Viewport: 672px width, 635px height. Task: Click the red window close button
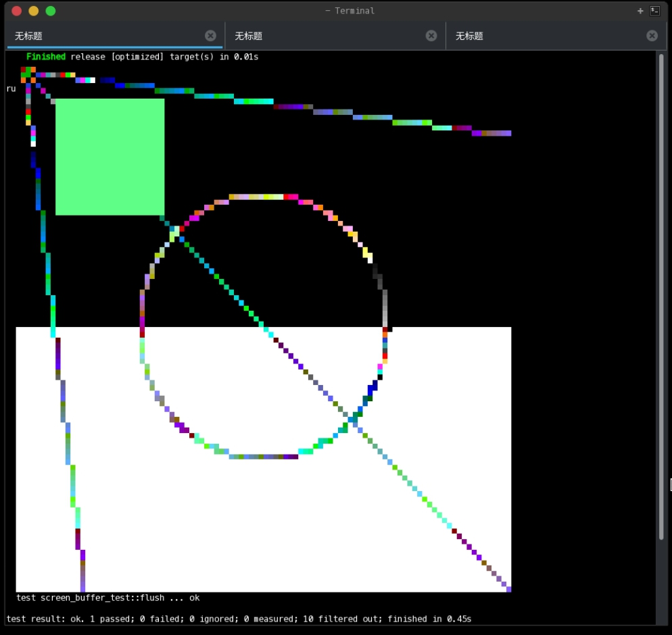(x=17, y=11)
